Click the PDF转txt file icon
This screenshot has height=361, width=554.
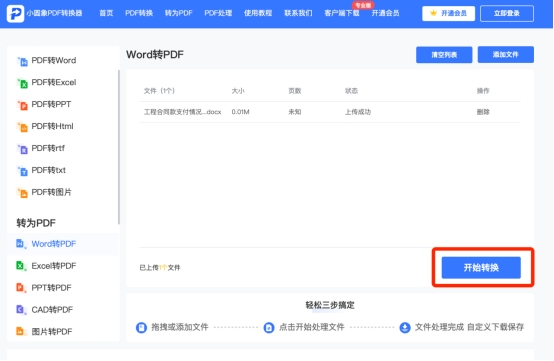(22, 171)
